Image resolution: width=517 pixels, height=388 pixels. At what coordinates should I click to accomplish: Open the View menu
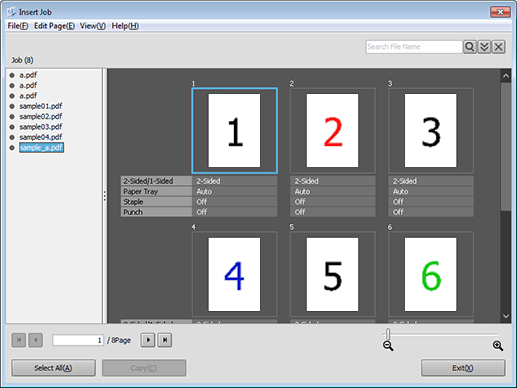(x=93, y=26)
